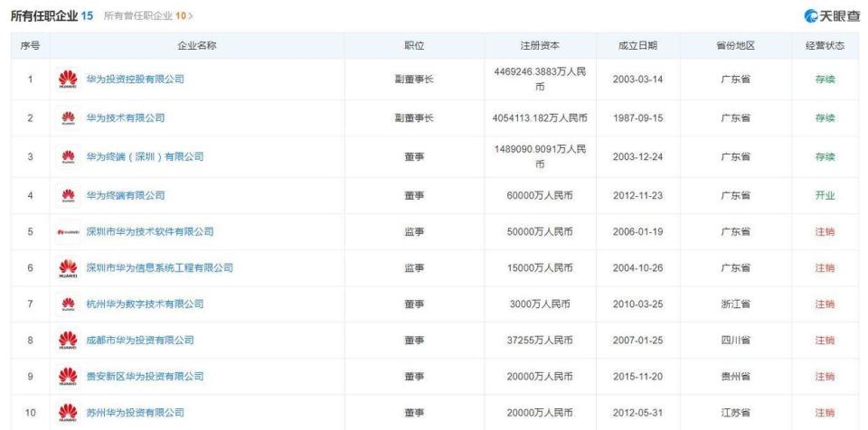The height and width of the screenshot is (430, 868).
Task: Click date 2003-12-24
Action: (637, 156)
